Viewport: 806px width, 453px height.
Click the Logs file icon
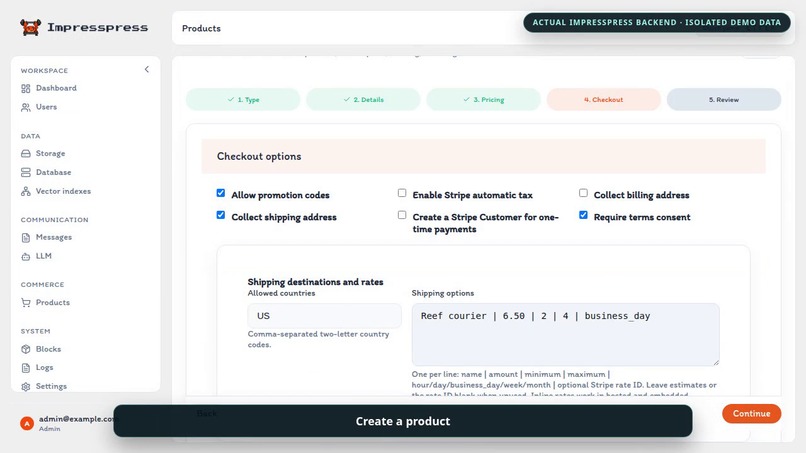(x=26, y=368)
